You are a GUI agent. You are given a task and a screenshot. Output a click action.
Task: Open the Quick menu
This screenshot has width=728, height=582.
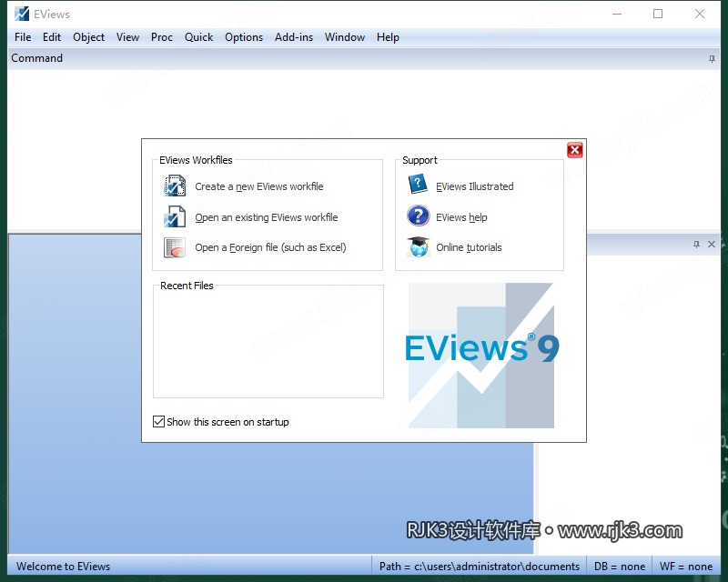(198, 37)
